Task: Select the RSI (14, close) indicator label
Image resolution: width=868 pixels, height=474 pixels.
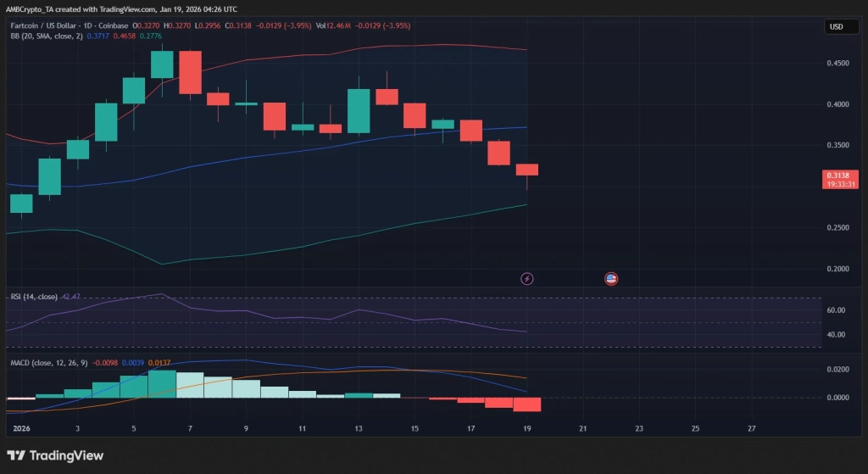Action: click(x=33, y=297)
